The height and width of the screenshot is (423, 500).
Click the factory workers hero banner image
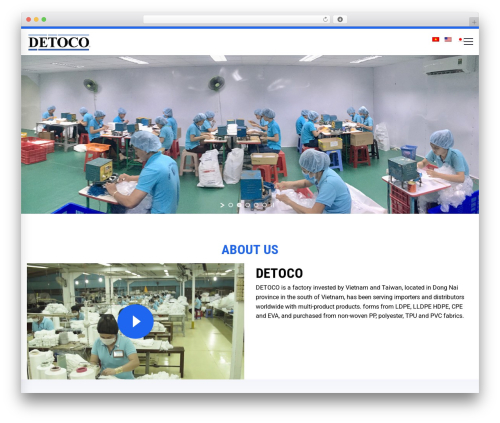tap(250, 134)
